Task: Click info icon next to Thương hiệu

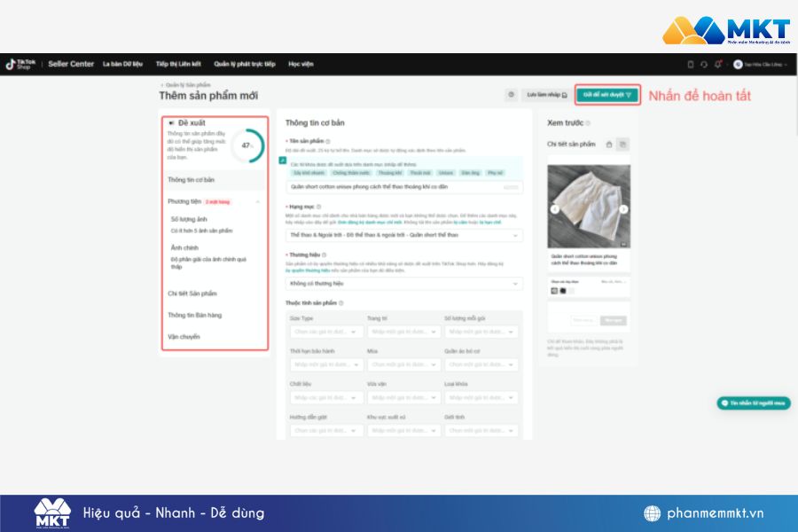Action: click(324, 254)
